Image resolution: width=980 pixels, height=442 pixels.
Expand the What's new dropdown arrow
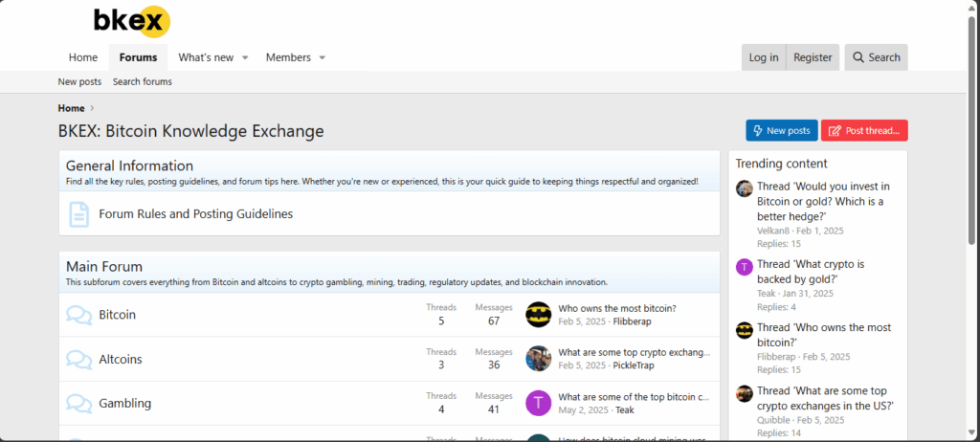click(x=245, y=58)
